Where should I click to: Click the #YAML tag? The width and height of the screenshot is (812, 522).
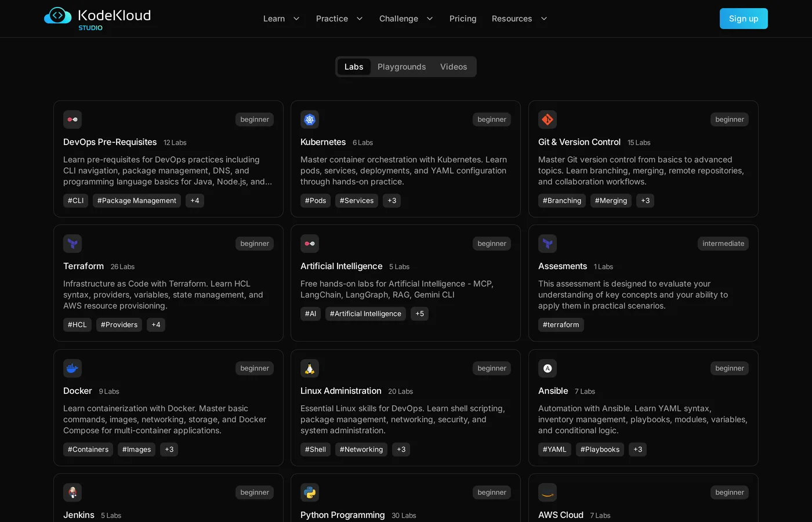pos(554,449)
